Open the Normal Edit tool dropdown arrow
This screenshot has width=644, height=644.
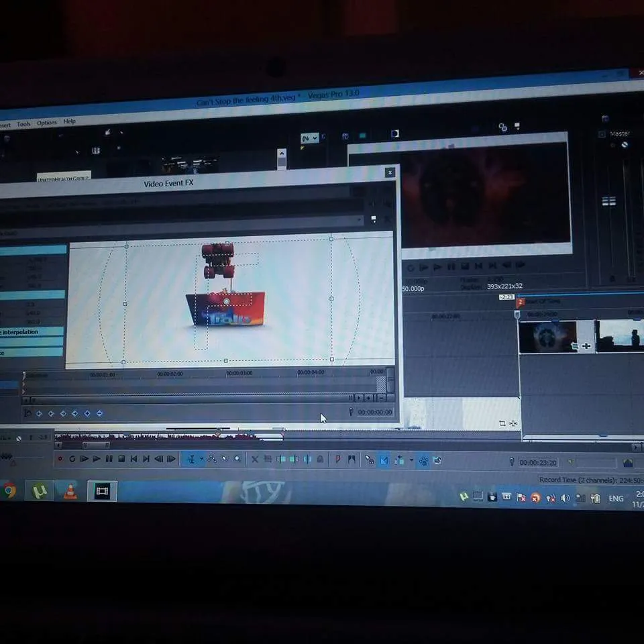coord(201,459)
